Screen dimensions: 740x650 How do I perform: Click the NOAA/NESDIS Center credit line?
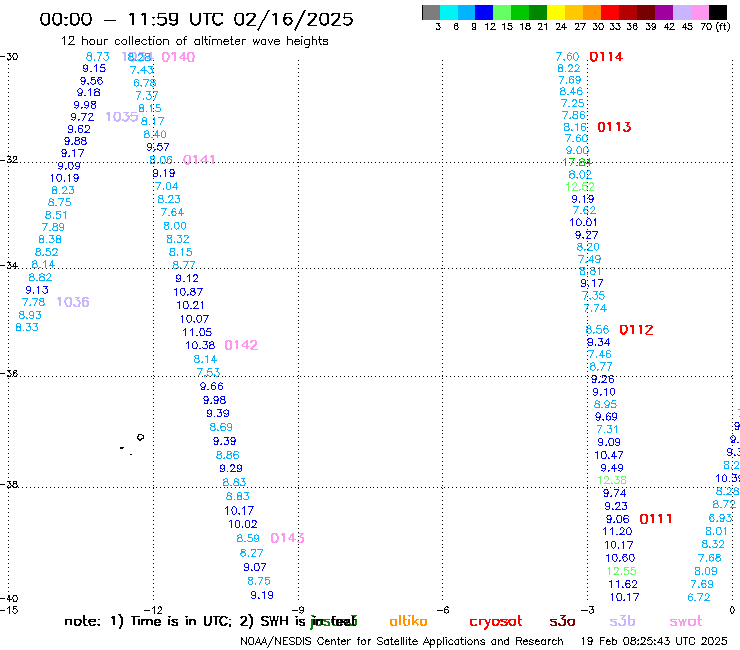(x=402, y=642)
